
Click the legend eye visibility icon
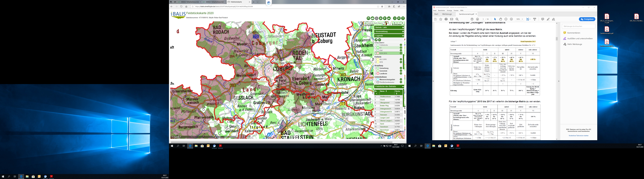click(380, 40)
